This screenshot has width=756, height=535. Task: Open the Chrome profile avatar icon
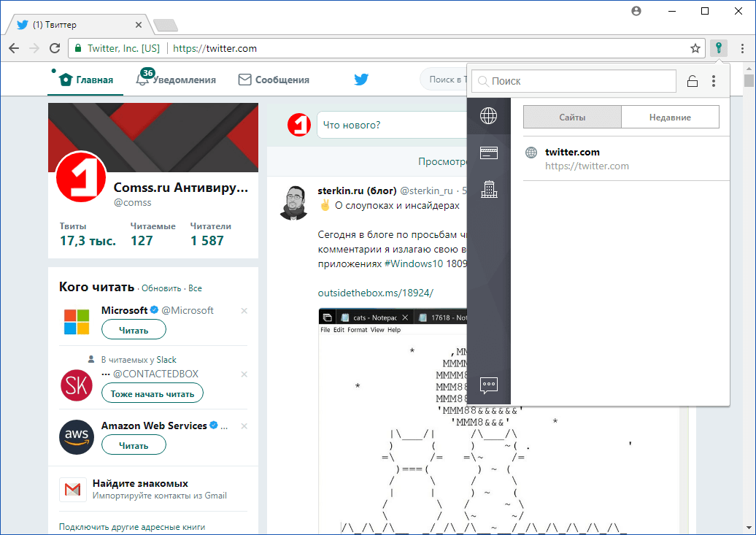[x=636, y=11]
